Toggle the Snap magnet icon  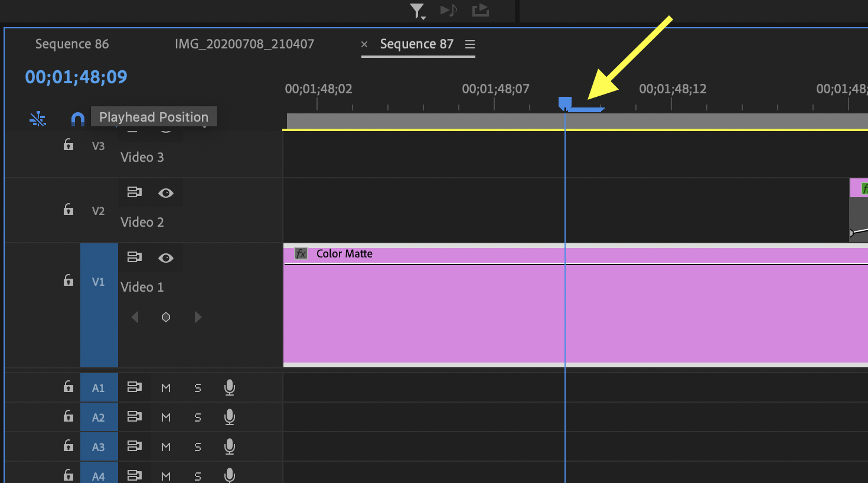coord(78,119)
